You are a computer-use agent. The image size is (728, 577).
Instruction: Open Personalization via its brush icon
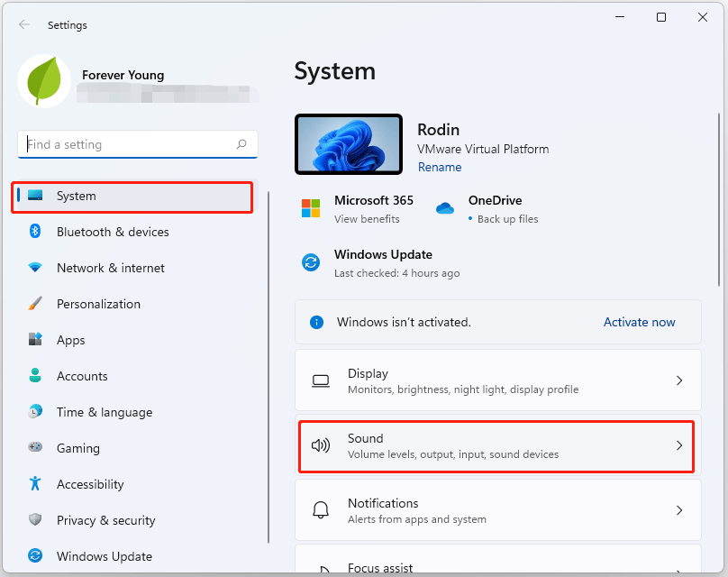[35, 304]
